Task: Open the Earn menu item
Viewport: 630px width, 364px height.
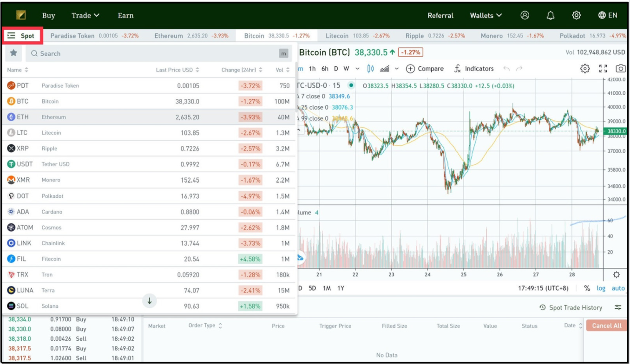Action: pos(125,15)
